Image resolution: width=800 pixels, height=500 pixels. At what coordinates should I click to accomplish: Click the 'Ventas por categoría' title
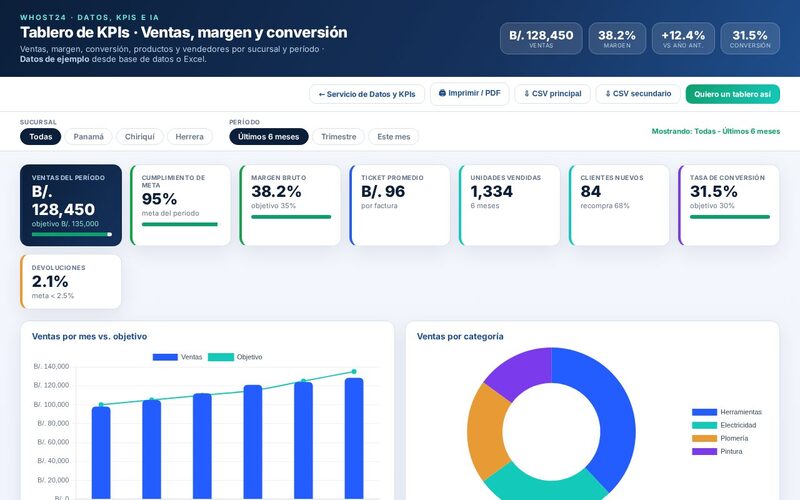(460, 336)
